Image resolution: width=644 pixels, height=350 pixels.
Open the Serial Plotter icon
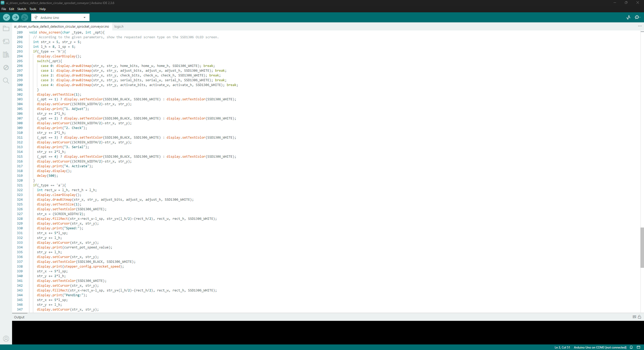pyautogui.click(x=628, y=17)
